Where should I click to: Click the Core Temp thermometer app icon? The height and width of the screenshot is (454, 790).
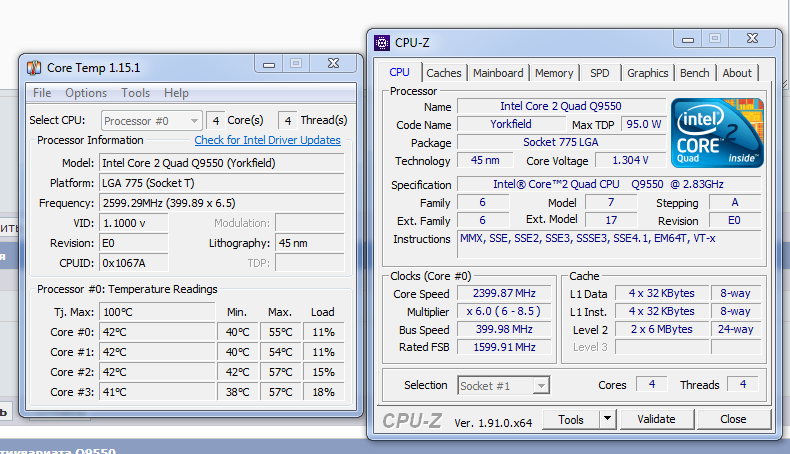tap(34, 68)
